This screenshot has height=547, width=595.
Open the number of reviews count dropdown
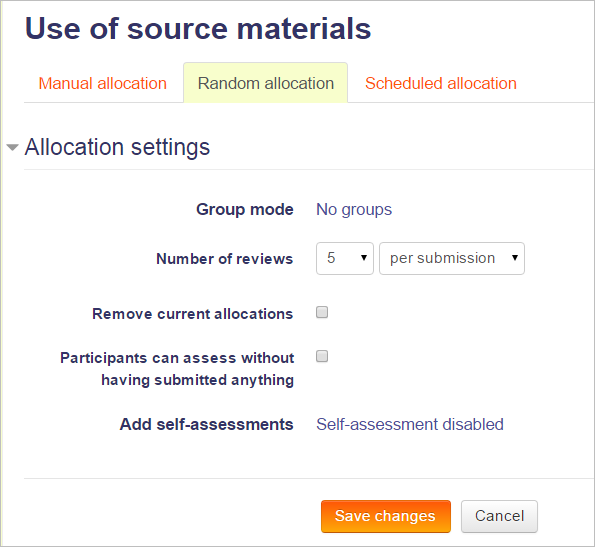[x=345, y=258]
